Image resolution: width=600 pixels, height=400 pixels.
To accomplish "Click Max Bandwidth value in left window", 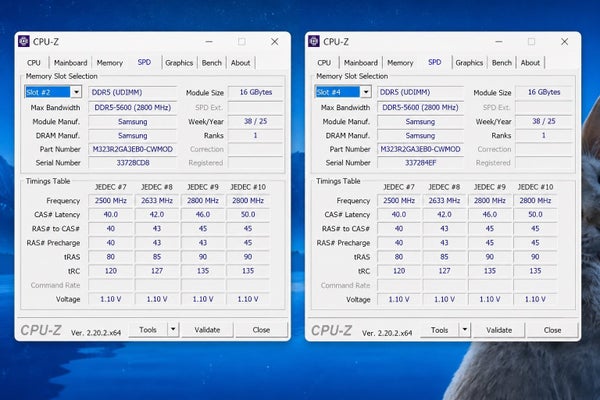I will (x=133, y=108).
